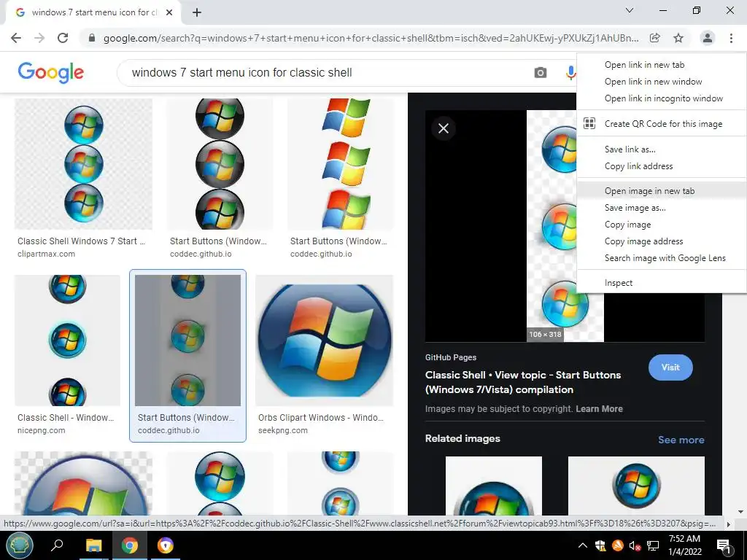
Task: Open Chrome three-dot menu
Action: (731, 38)
